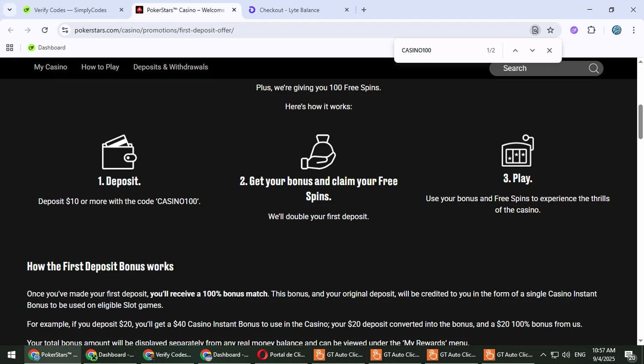Image resolution: width=644 pixels, height=364 pixels.
Task: Reload the PokerStars page
Action: point(45,30)
